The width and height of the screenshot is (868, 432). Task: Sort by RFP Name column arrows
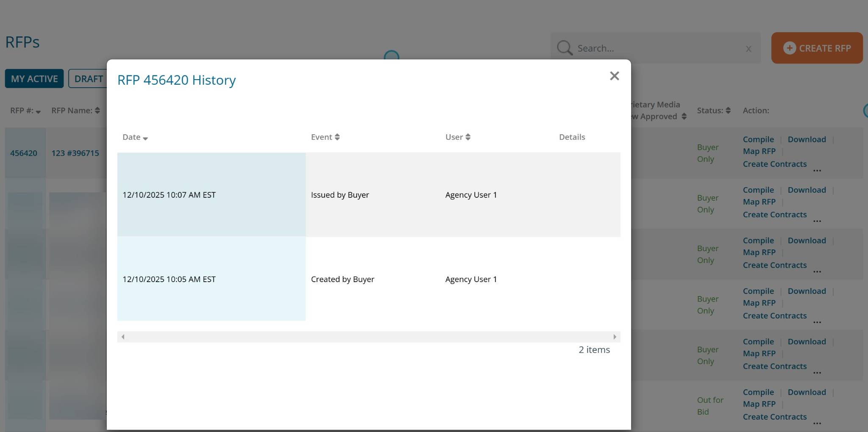coord(97,111)
